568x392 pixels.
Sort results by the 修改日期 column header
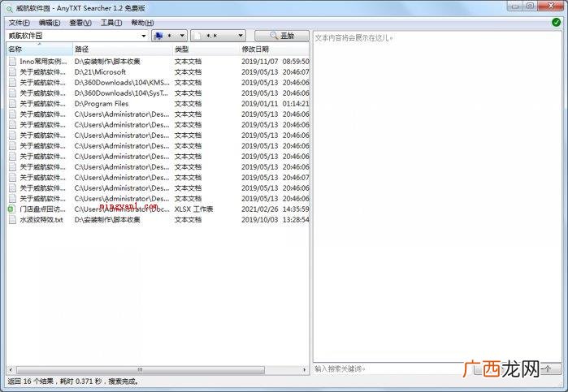coord(255,50)
